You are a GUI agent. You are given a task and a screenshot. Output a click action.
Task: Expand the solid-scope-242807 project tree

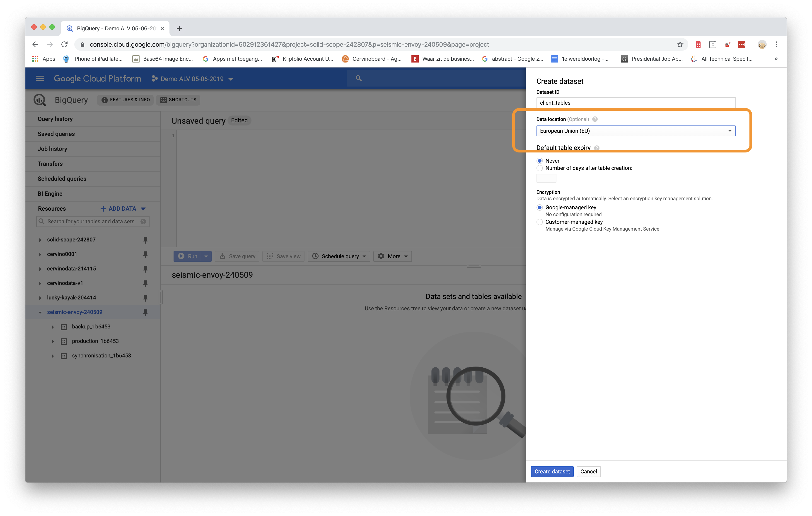pos(40,240)
